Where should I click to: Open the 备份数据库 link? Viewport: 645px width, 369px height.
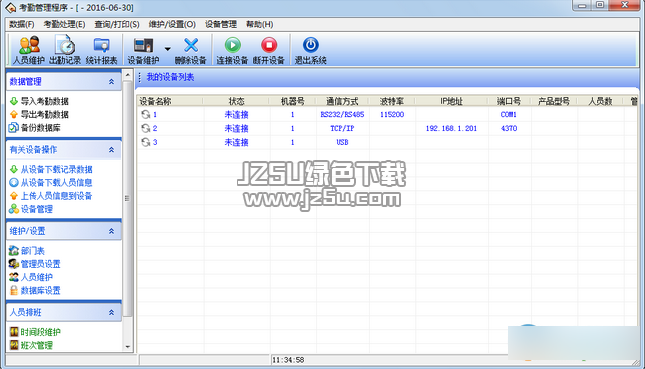[x=41, y=128]
